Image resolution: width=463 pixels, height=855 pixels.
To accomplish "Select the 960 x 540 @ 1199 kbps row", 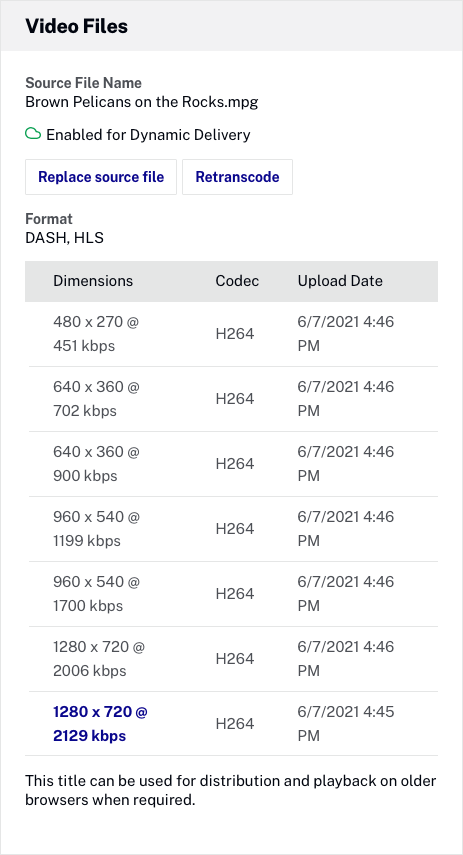I will [231, 529].
